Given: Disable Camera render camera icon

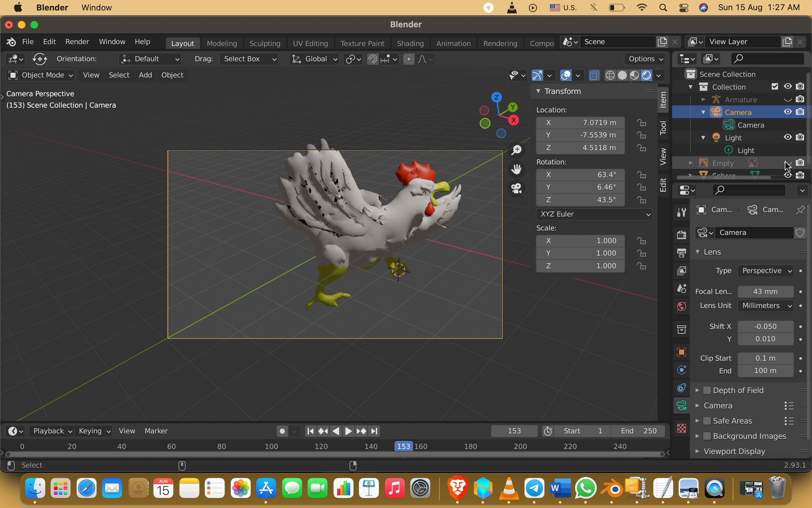Looking at the screenshot, I should tap(800, 112).
